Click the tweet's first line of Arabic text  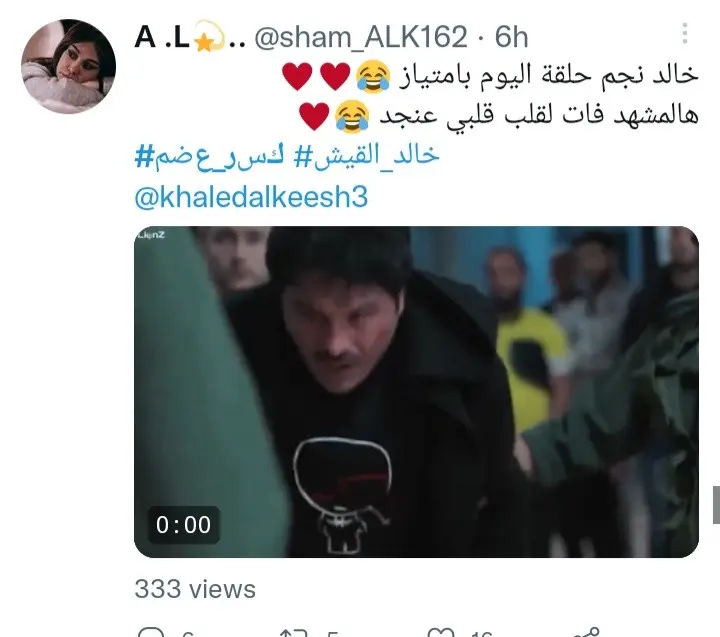(x=490, y=75)
